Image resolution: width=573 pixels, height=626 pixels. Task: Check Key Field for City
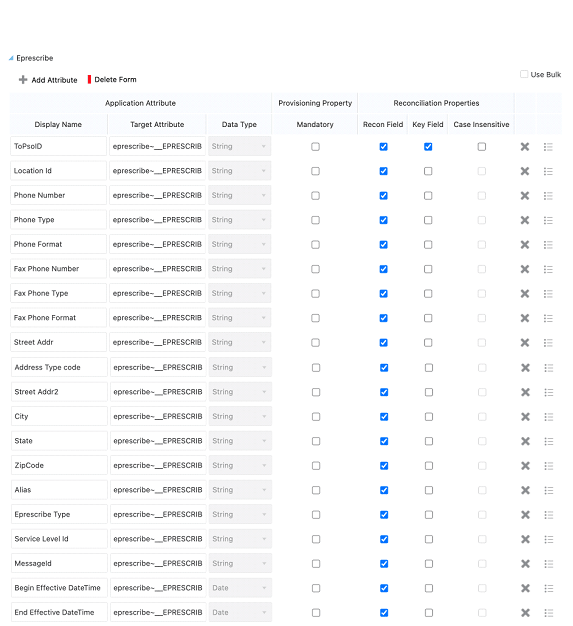point(429,417)
